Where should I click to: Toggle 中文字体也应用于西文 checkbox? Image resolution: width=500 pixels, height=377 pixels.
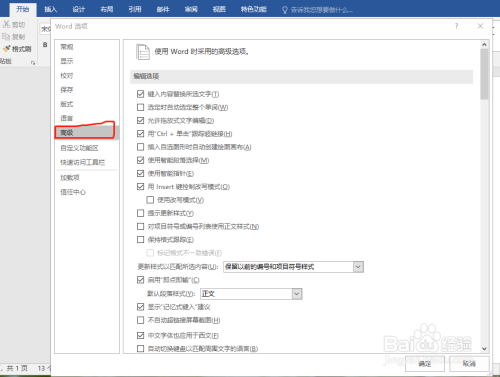point(141,335)
